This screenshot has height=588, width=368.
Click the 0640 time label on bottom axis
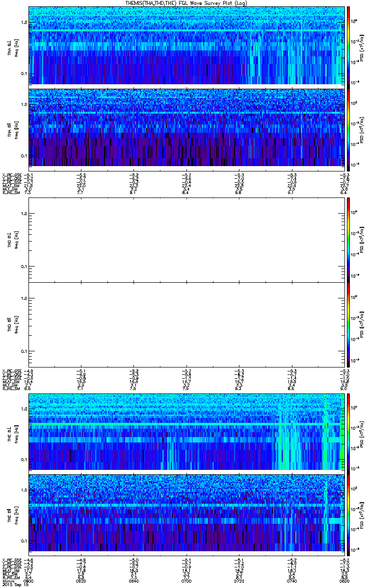133,581
